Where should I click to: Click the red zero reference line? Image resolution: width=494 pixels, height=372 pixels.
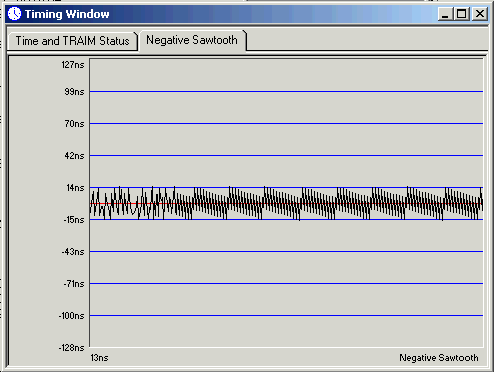[x=286, y=203]
